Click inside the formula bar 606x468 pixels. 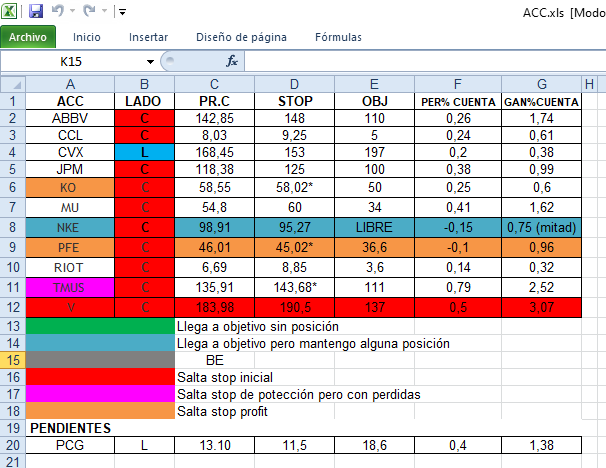pyautogui.click(x=425, y=61)
